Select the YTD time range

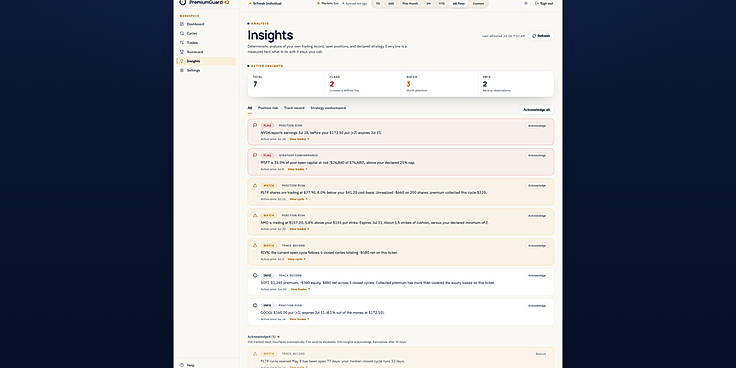(x=442, y=3)
